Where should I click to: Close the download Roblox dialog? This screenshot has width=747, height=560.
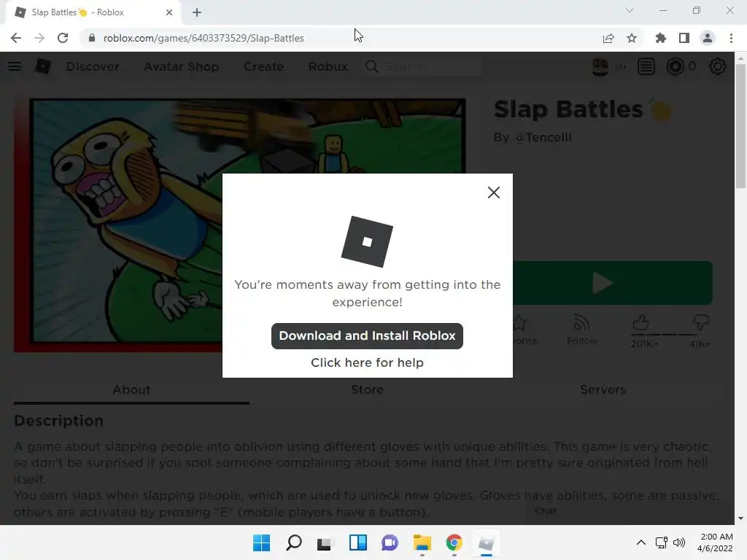click(x=494, y=192)
